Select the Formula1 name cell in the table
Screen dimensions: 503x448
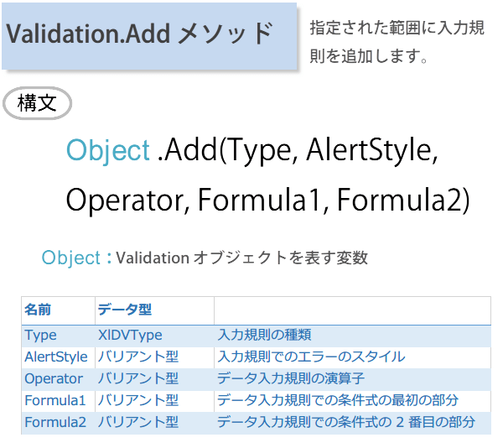(x=55, y=400)
